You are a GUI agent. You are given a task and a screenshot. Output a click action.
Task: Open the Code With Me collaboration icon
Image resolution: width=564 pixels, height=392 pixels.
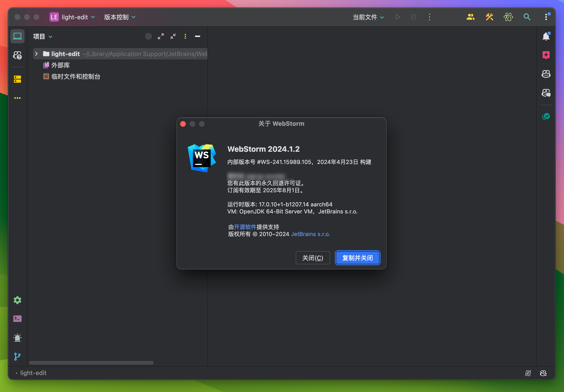(470, 17)
